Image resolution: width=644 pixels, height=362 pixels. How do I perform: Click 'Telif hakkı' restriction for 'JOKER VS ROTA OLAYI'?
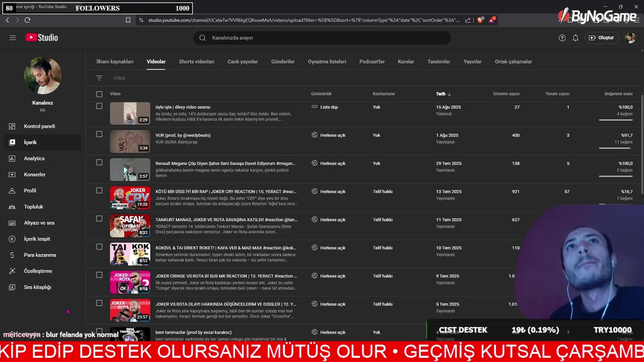382,304
